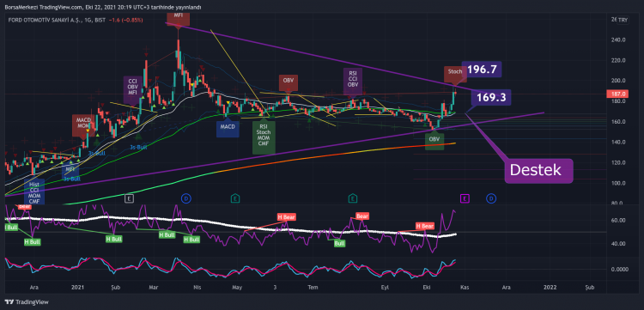This screenshot has height=310, width=644.
Task: Click the Tem time axis label
Action: pos(313,288)
